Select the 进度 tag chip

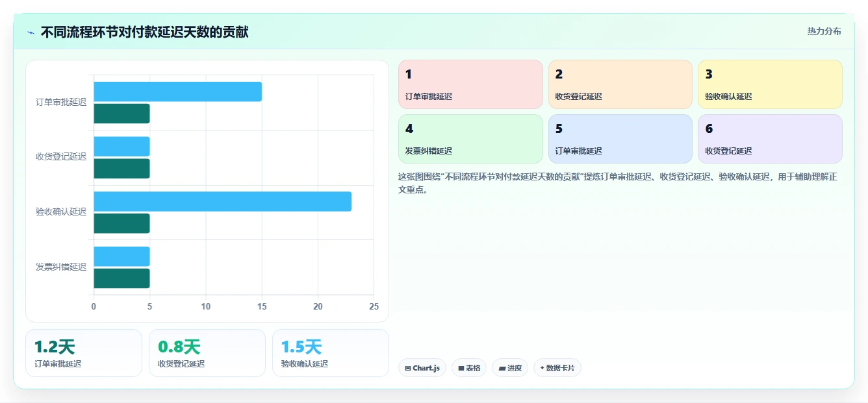coord(510,368)
